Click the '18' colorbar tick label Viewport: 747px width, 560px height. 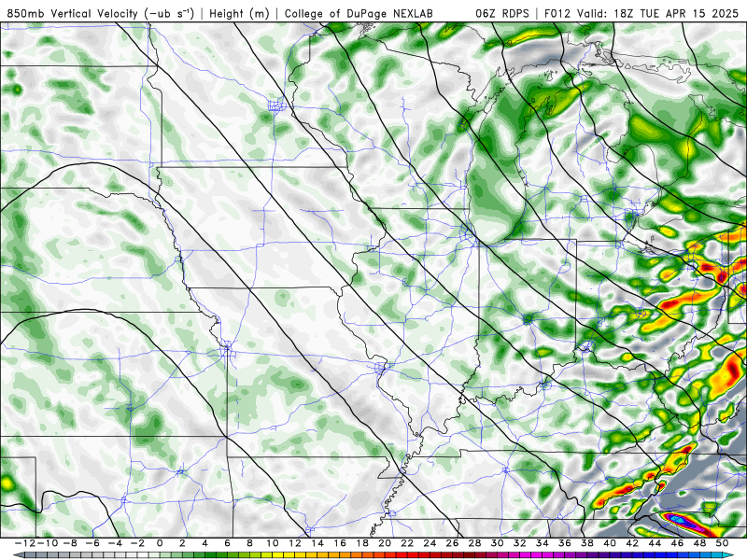coord(362,543)
